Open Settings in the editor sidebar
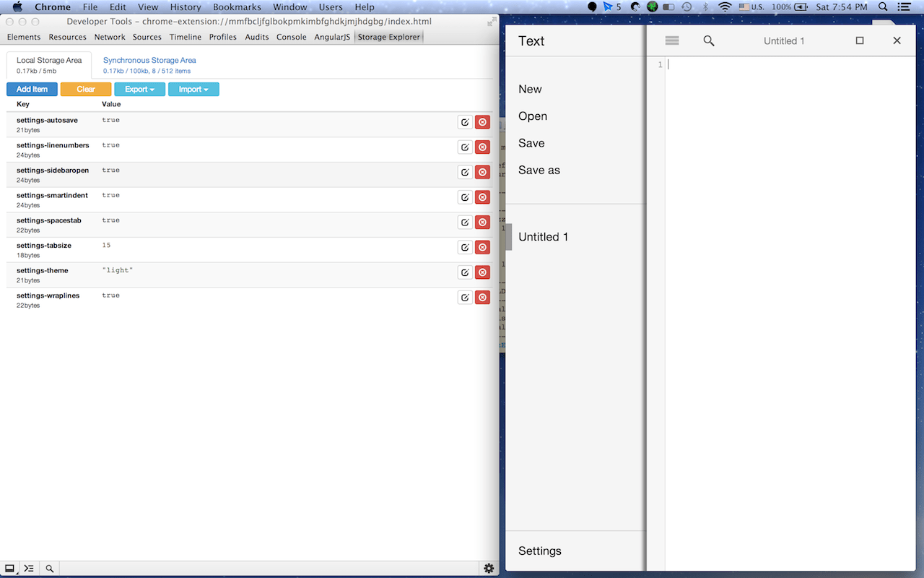Image resolution: width=924 pixels, height=578 pixels. tap(539, 550)
